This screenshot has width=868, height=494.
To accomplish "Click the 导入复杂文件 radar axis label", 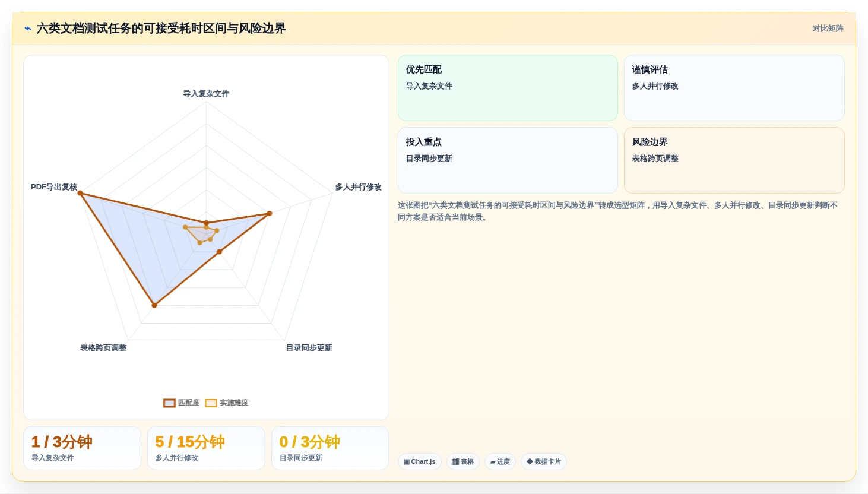I will point(206,94).
